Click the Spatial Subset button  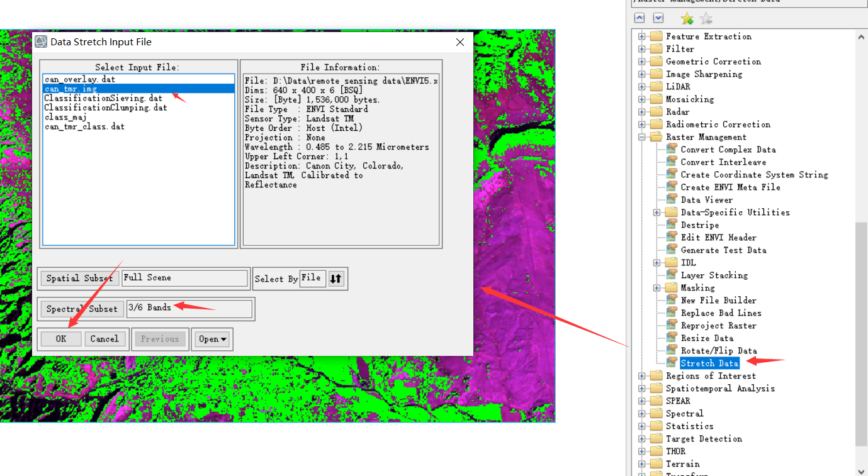coord(79,279)
